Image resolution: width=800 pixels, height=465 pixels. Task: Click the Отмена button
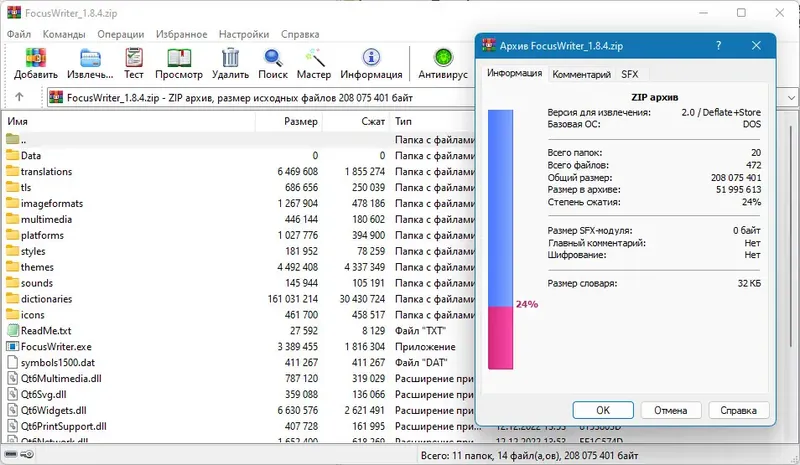[x=670, y=410]
